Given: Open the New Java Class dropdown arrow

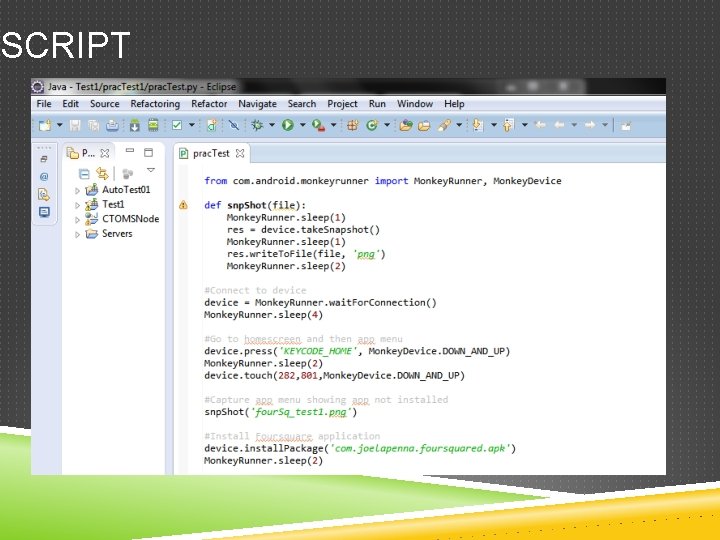Looking at the screenshot, I should (x=387, y=125).
